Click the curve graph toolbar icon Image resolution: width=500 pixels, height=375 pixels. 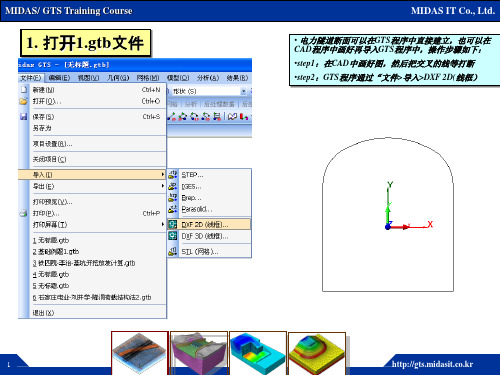pyautogui.click(x=232, y=116)
